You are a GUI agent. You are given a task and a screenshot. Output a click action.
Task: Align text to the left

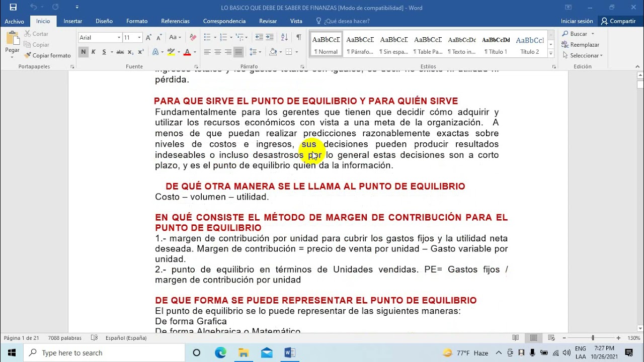coord(207,52)
